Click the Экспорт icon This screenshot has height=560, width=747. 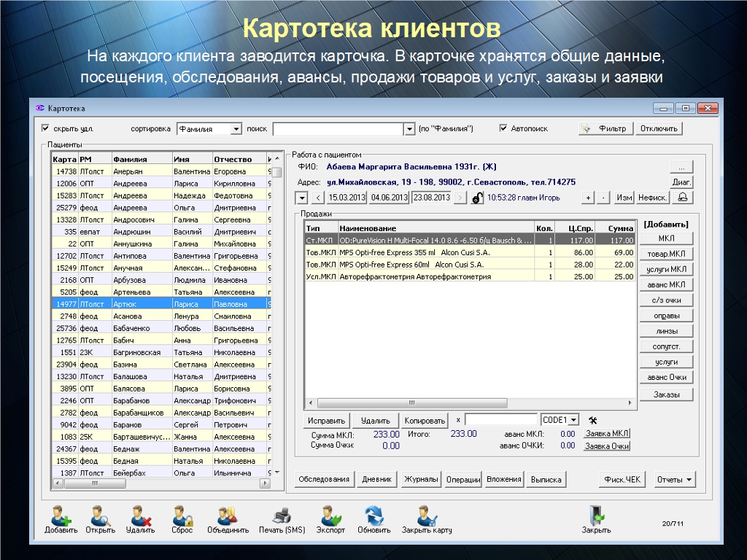[x=330, y=516]
